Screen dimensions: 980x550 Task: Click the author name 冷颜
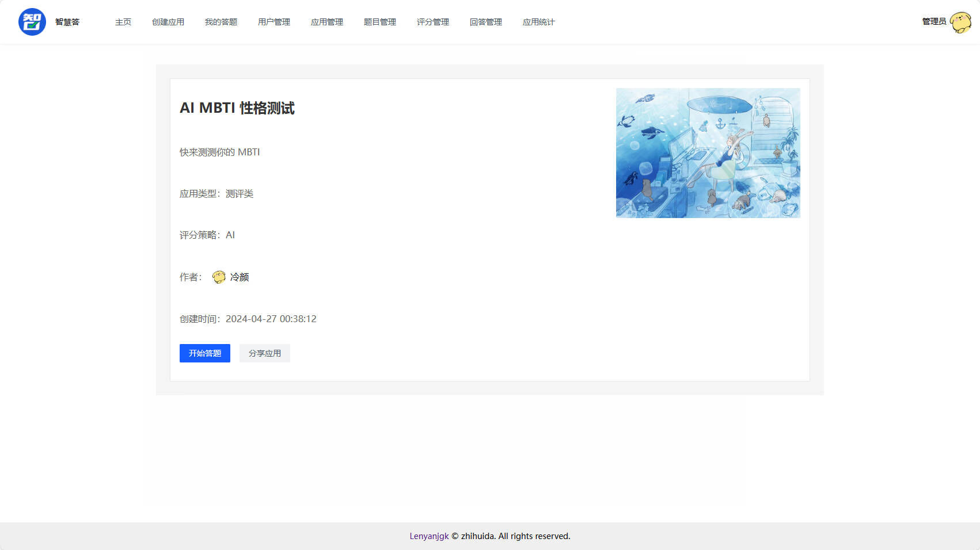click(240, 277)
